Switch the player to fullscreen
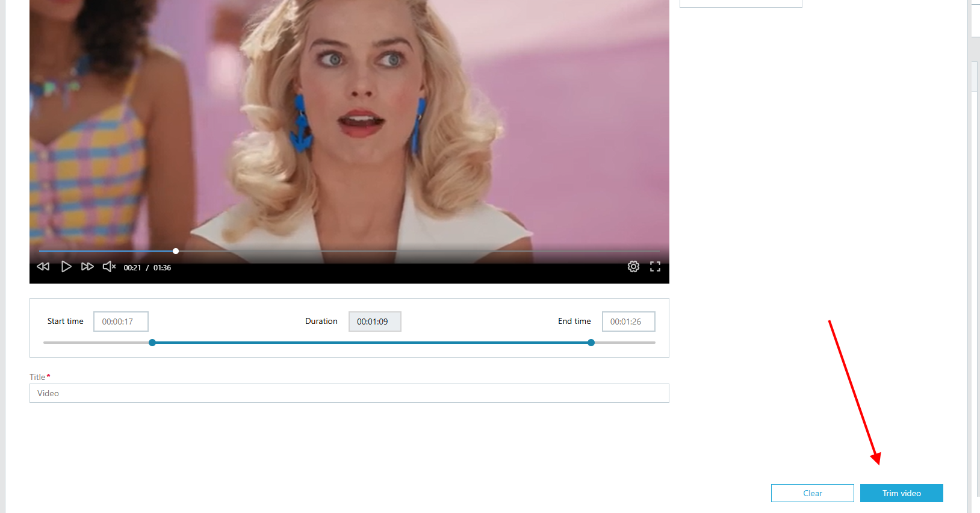 (x=656, y=267)
